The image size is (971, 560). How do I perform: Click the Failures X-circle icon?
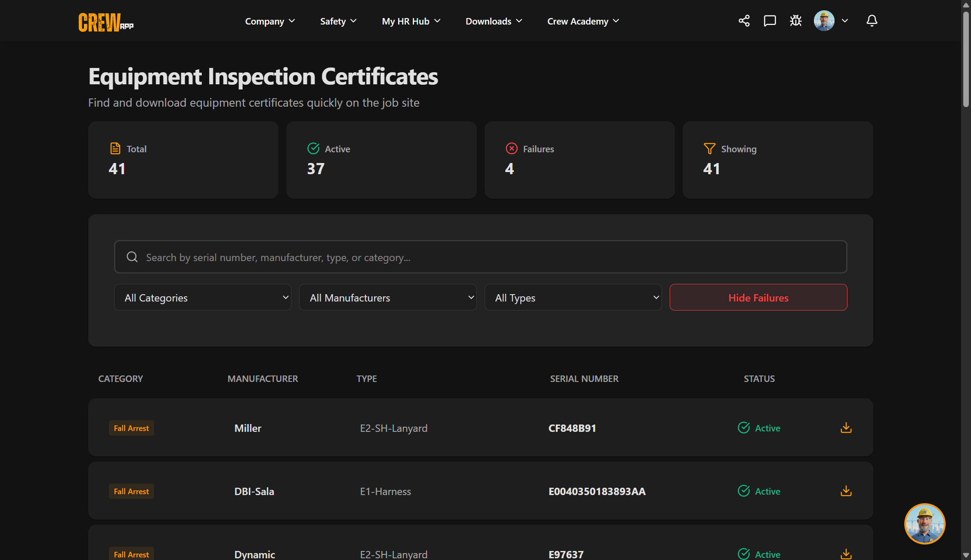[x=511, y=148]
